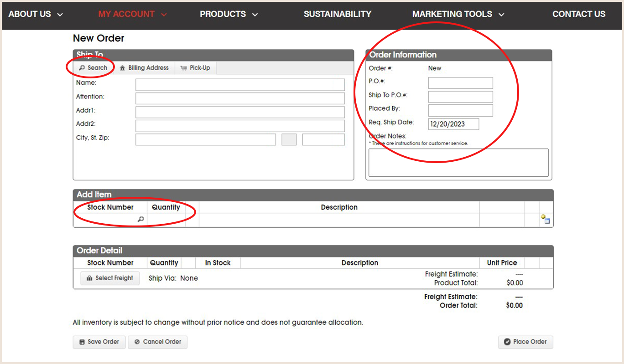Click the Save Order button
Image resolution: width=624 pixels, height=364 pixels.
coord(99,342)
